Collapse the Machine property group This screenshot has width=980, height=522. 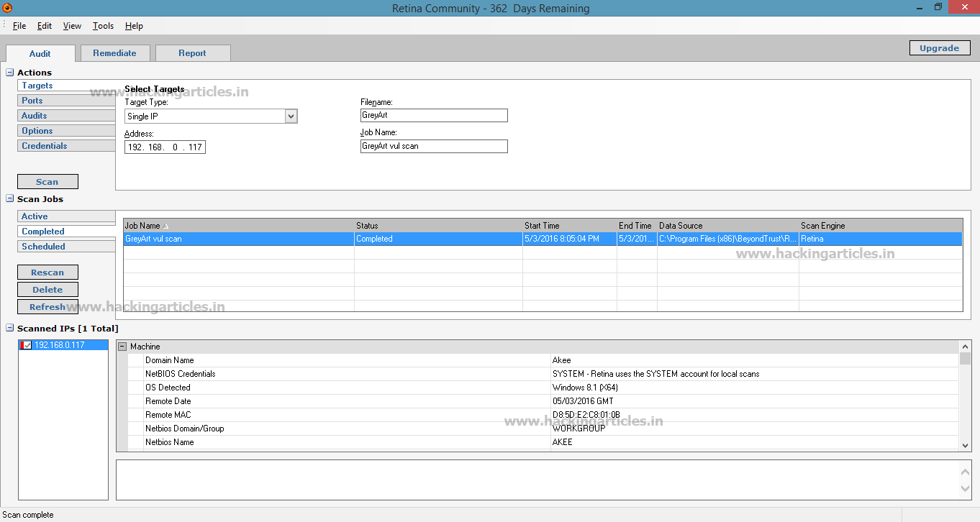[122, 347]
